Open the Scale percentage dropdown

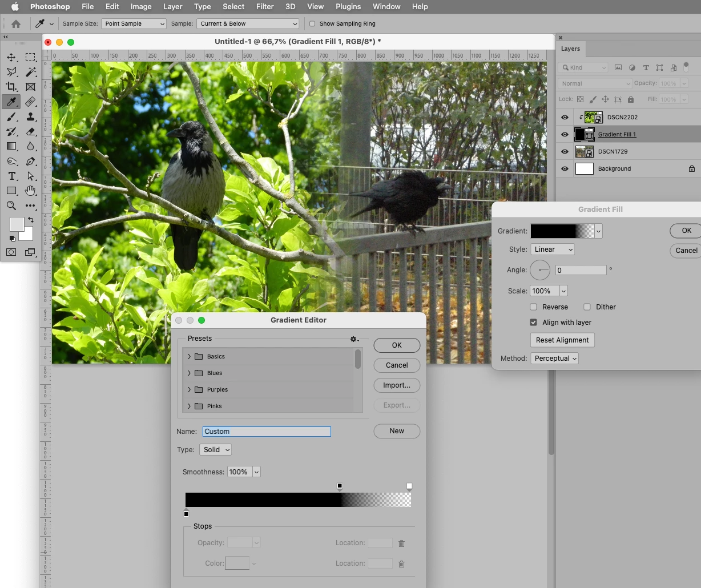tap(563, 291)
